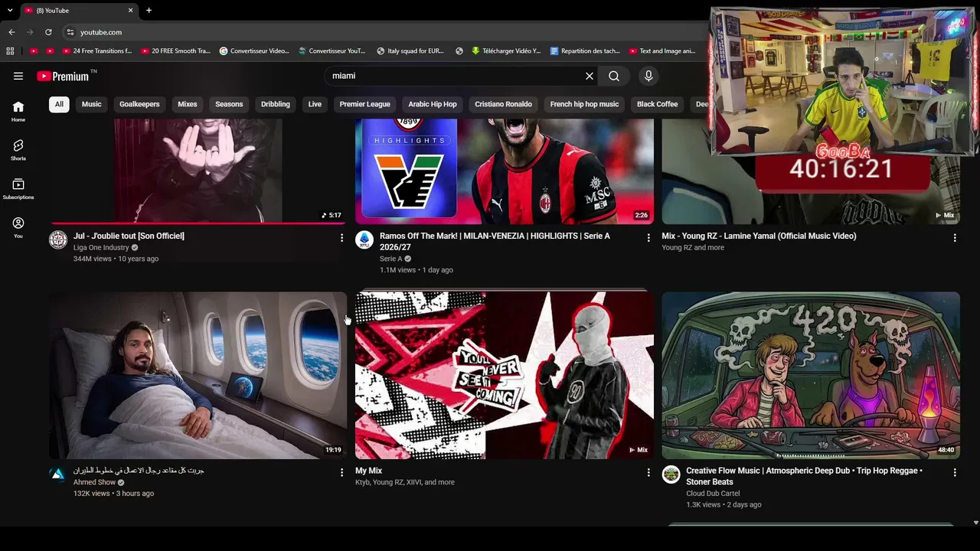Open more actions for Jul - J'oublie tout
Screen dimensions: 980x551
[341, 238]
